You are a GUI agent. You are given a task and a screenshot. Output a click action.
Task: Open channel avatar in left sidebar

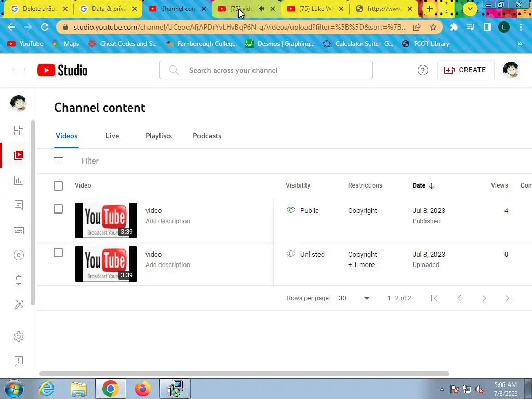(x=19, y=103)
